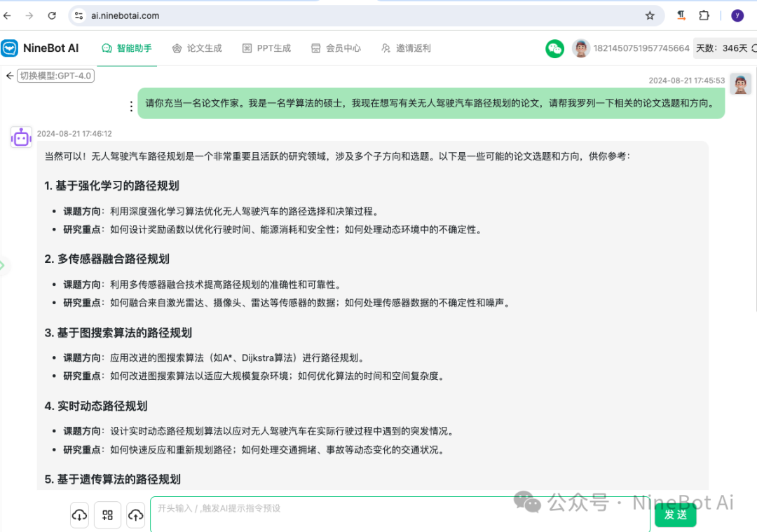Go to 会员中心 tab

(x=336, y=48)
